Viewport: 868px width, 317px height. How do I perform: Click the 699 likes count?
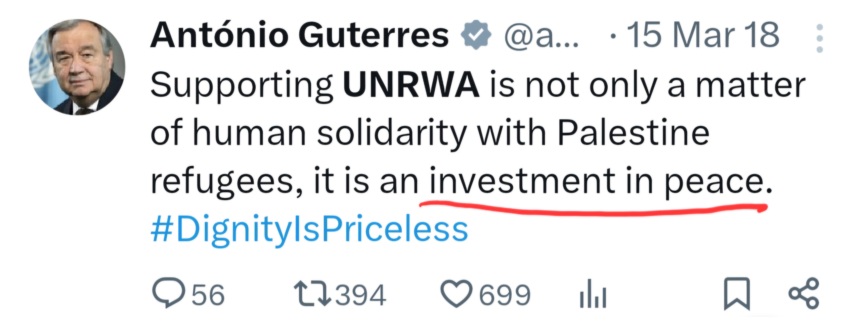point(504,295)
